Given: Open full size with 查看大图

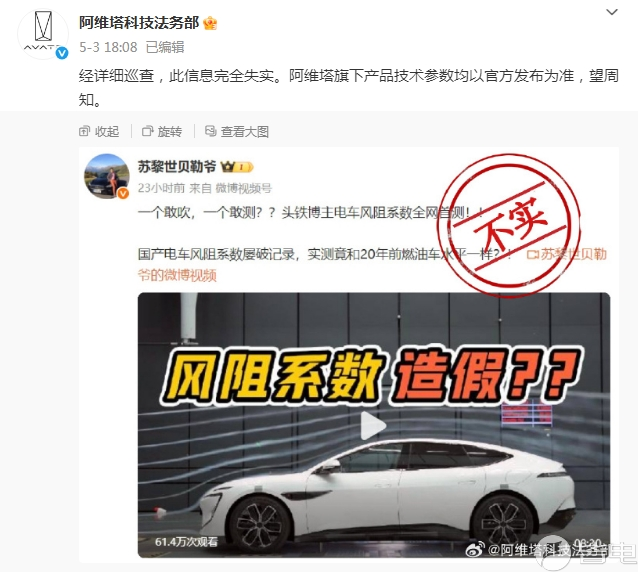Looking at the screenshot, I should [x=237, y=131].
